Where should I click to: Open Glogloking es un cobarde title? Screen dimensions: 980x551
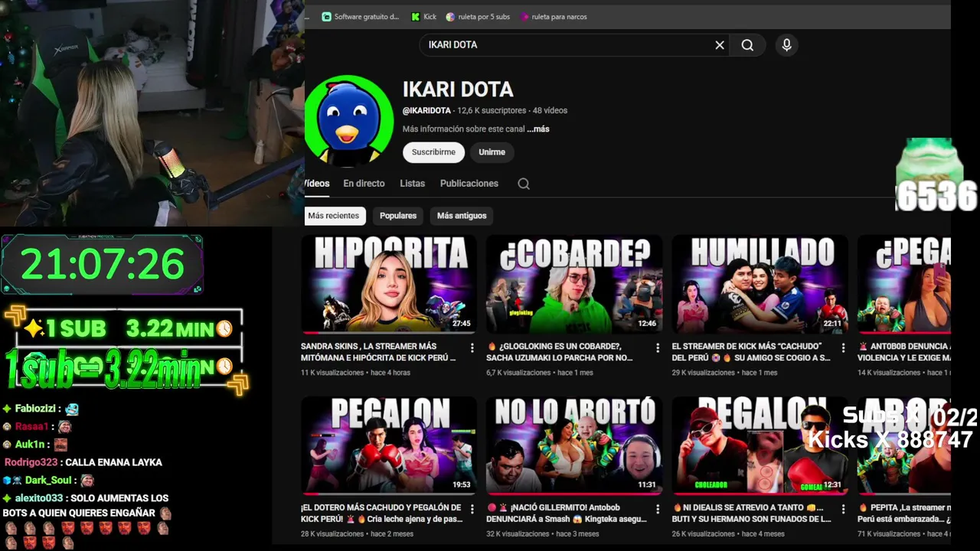pyautogui.click(x=560, y=352)
